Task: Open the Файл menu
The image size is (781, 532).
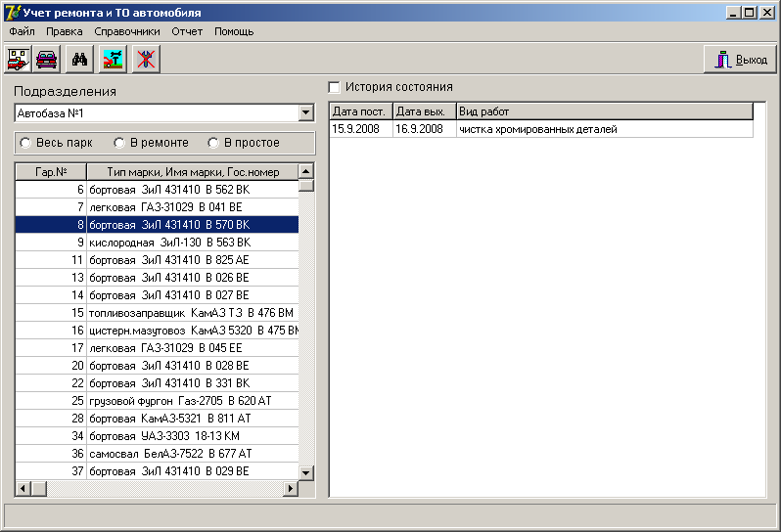Action: pos(22,31)
